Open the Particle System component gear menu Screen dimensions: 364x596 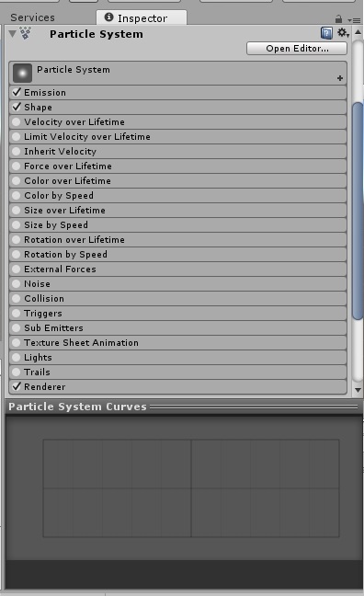point(343,33)
